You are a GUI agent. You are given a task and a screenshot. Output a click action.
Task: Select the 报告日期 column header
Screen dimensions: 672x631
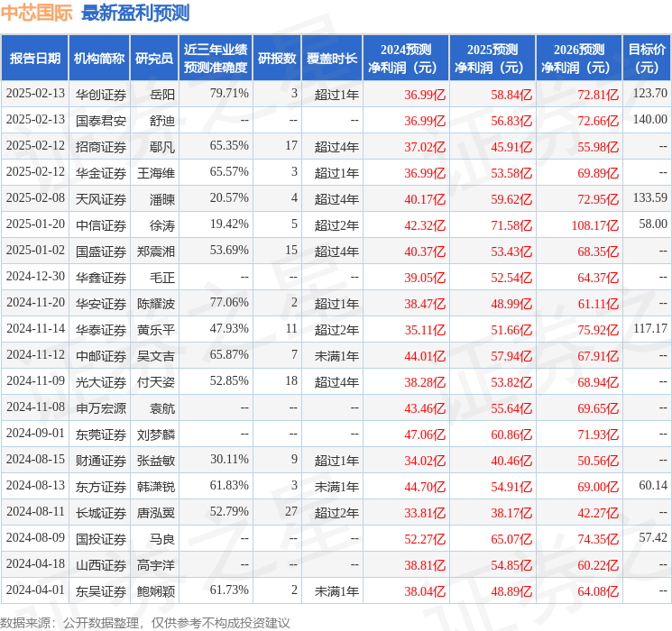34,58
